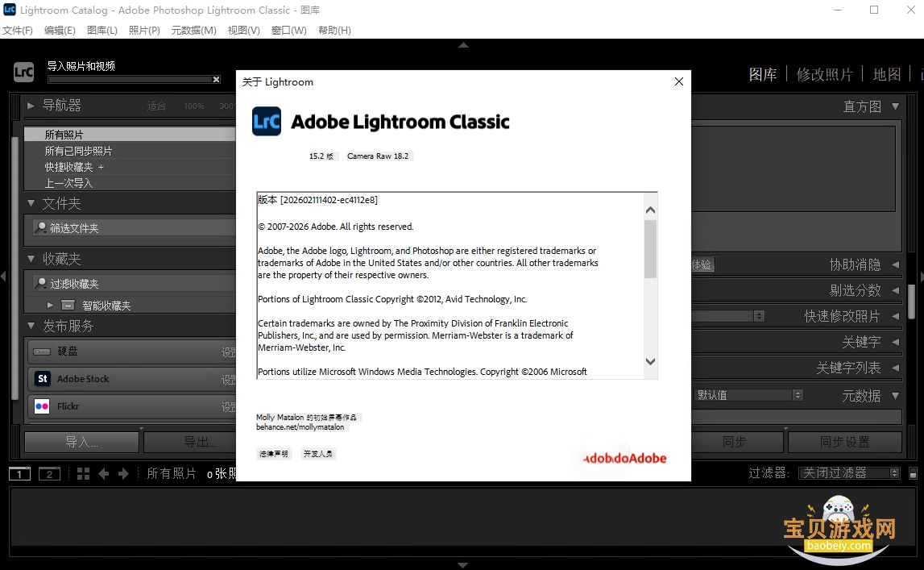Screen dimensions: 924x570
Task: Switch to the Library module
Action: point(763,74)
